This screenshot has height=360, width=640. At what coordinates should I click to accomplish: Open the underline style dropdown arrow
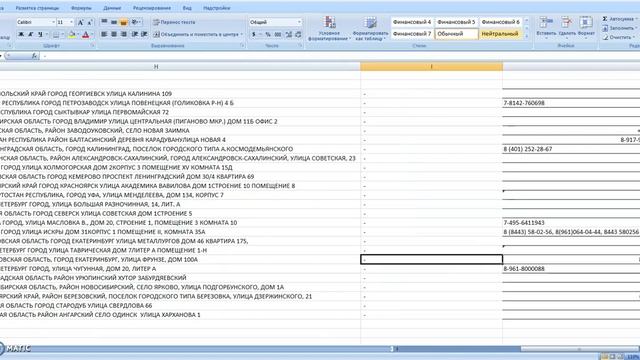47,35
